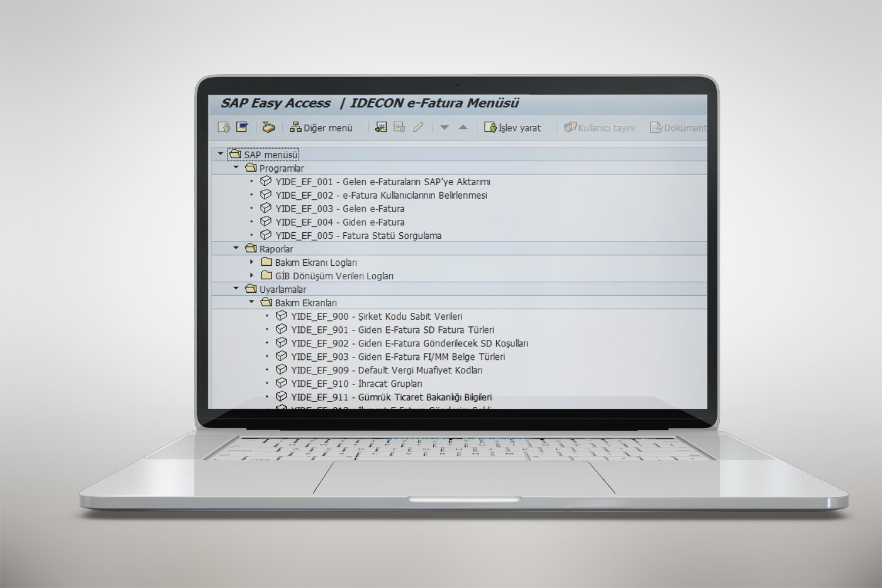Click transaction cube icon for YIDE_EF_909
Viewport: 882px width, 588px height.
(x=282, y=370)
